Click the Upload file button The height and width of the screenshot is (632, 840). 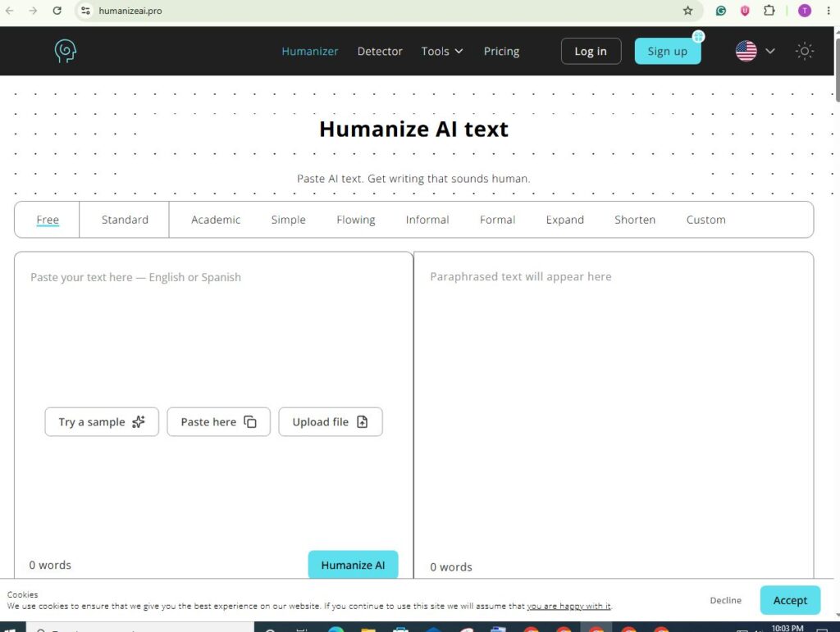[331, 421]
